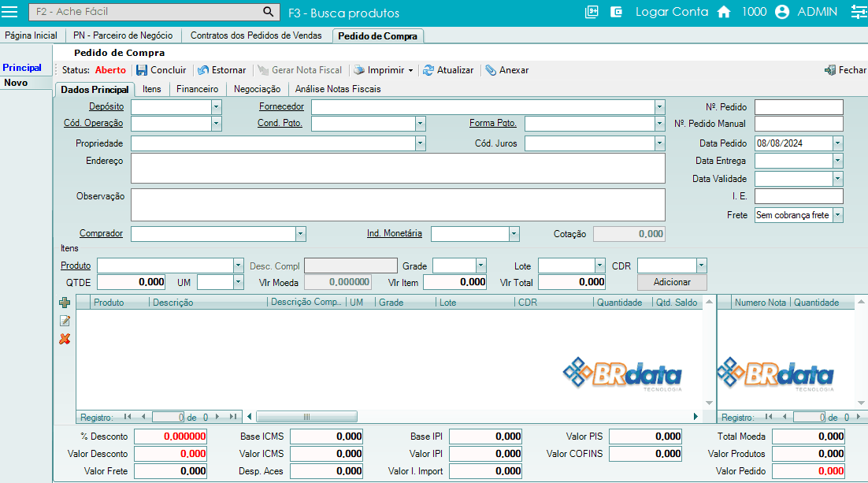Screen dimensions: 868x483
Task: Click the Adicionar button
Action: click(672, 282)
